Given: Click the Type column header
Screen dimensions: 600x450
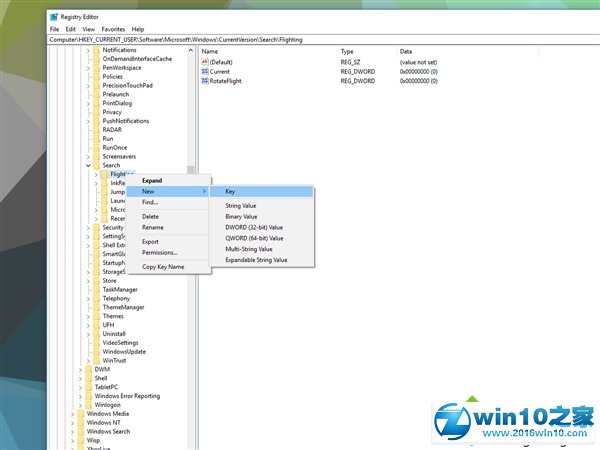Looking at the screenshot, I should tap(347, 50).
